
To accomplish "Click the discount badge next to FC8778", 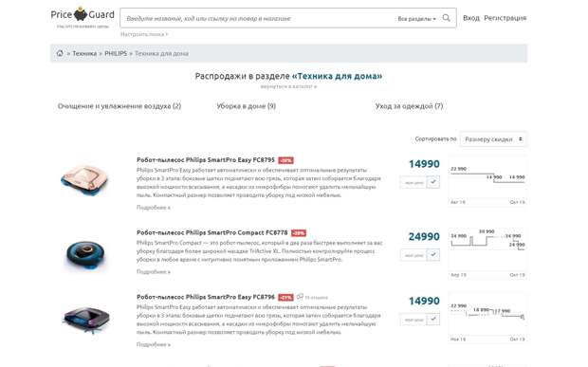I will point(299,233).
